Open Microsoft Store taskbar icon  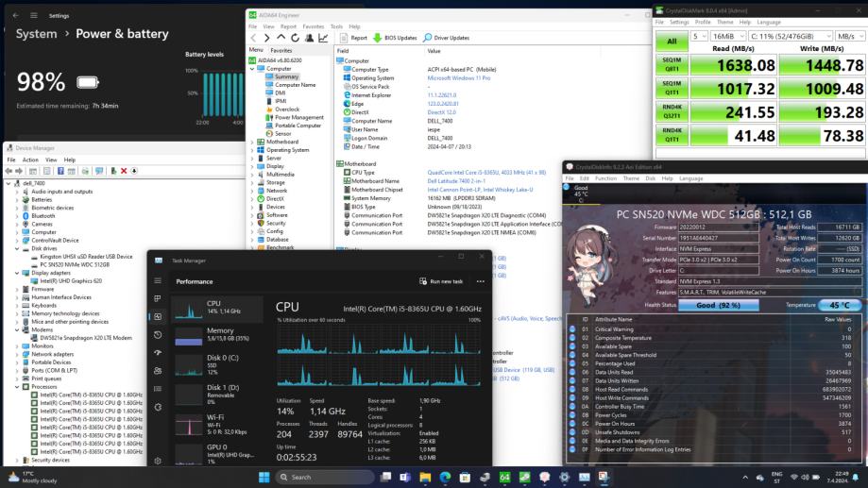click(x=465, y=477)
